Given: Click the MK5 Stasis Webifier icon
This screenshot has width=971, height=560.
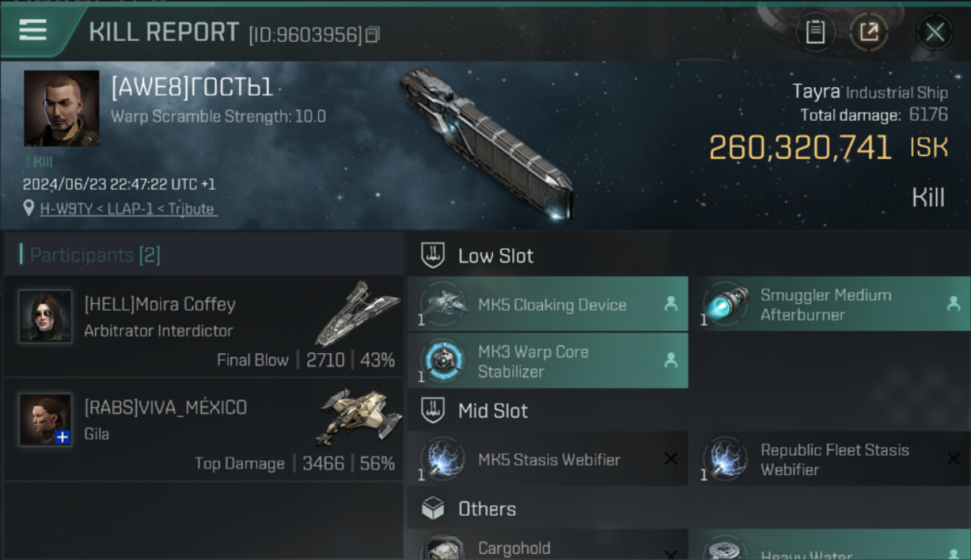Looking at the screenshot, I should click(x=443, y=458).
